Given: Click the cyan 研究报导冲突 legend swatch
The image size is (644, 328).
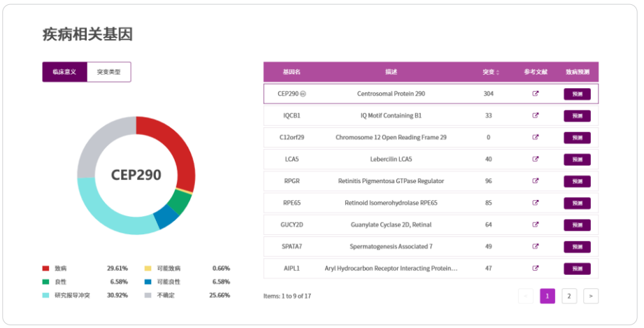Looking at the screenshot, I should coord(46,296).
